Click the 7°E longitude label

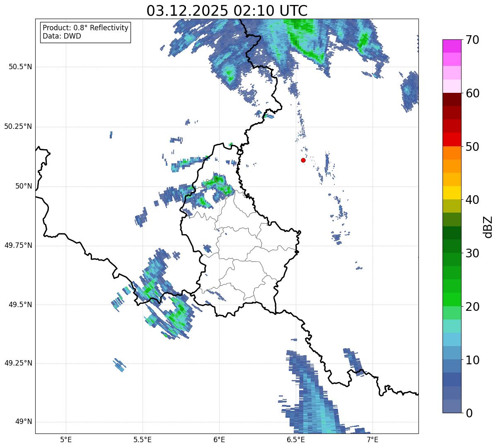click(x=372, y=439)
